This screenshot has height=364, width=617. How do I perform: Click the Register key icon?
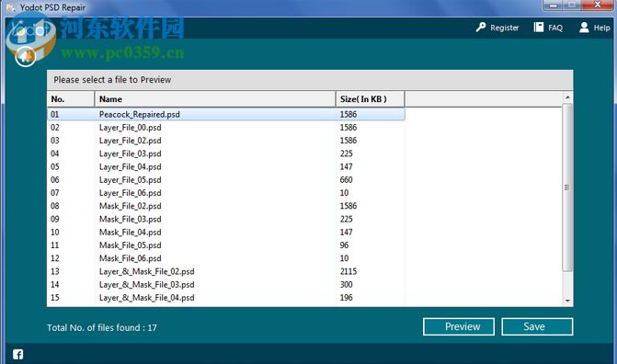click(x=481, y=28)
